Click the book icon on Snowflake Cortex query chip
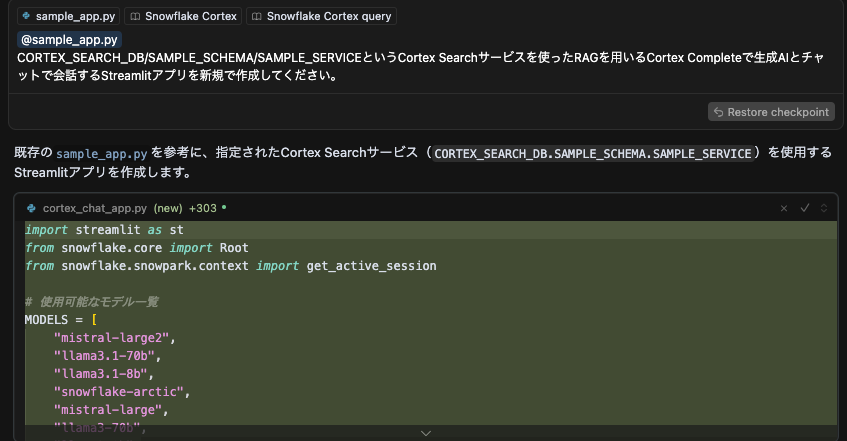The image size is (847, 441). click(x=257, y=16)
